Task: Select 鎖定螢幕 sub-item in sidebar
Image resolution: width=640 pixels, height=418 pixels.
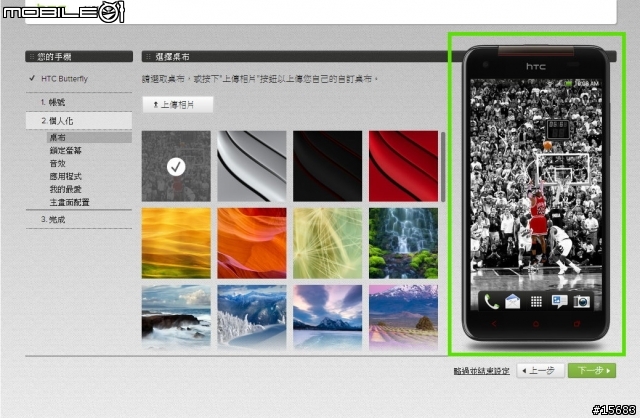Action: (x=66, y=150)
